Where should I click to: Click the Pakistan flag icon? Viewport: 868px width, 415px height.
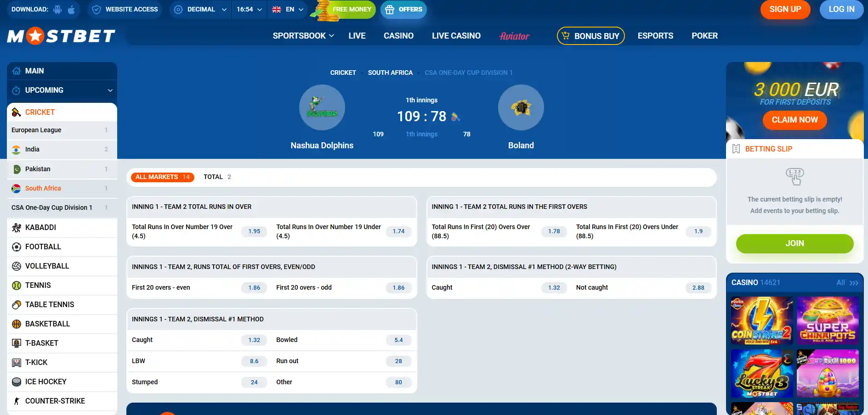coord(17,169)
